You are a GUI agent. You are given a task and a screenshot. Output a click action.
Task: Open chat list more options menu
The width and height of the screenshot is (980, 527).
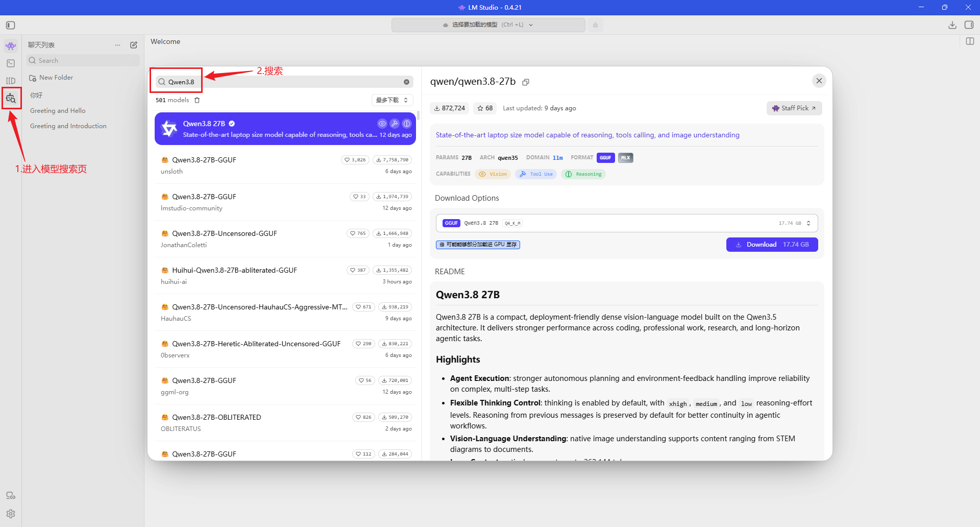point(118,45)
